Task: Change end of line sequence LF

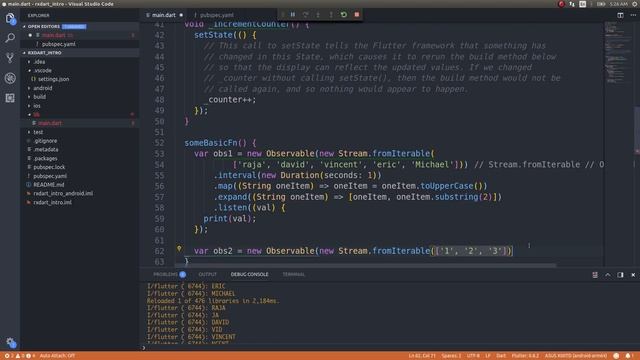Action: [488, 356]
